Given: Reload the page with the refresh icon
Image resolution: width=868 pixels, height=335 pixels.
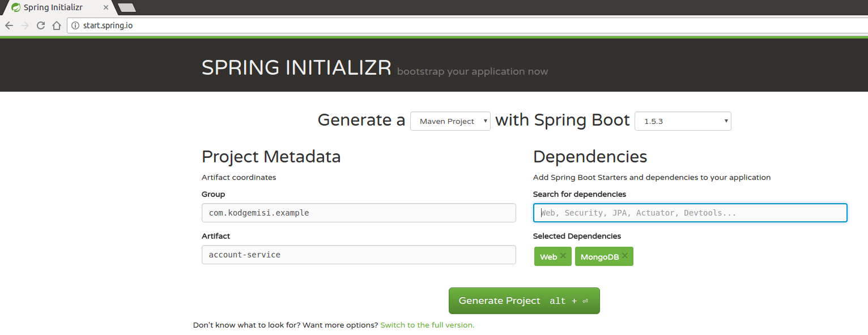Looking at the screenshot, I should [41, 25].
